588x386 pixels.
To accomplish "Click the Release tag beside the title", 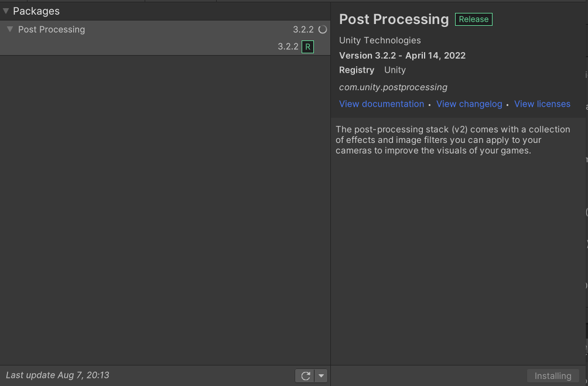I will click(x=474, y=19).
